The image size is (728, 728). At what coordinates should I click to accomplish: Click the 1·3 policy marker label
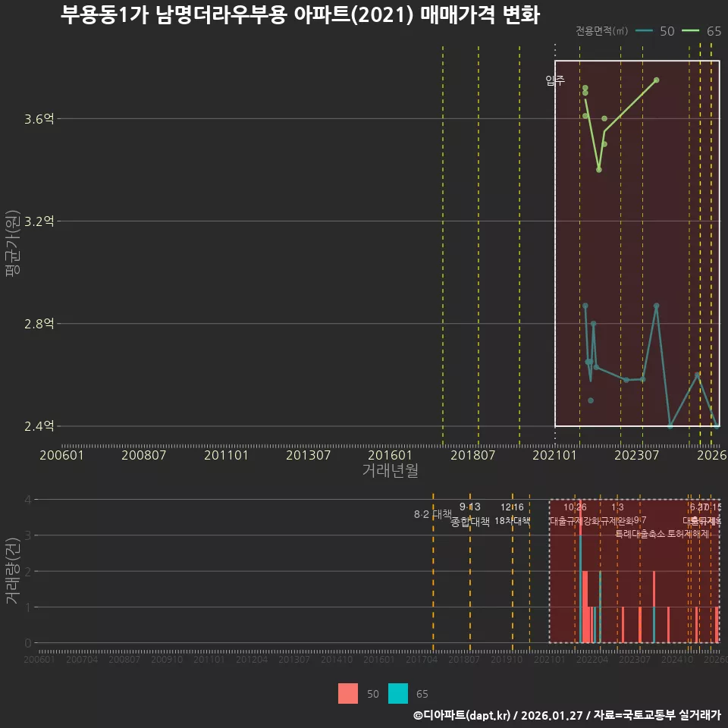pos(617,507)
